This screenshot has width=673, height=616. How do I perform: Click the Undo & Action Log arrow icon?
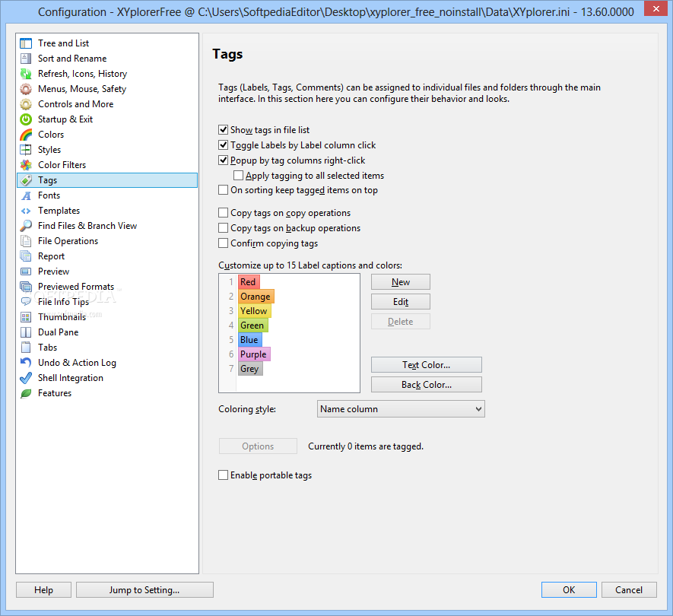pyautogui.click(x=26, y=363)
